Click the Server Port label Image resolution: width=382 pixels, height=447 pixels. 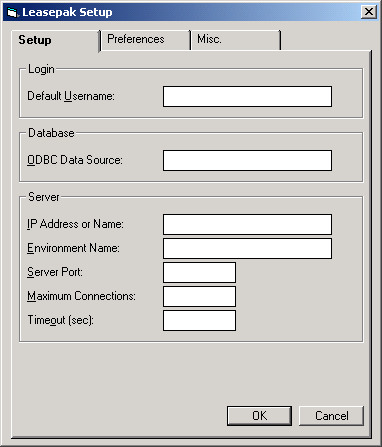(55, 272)
